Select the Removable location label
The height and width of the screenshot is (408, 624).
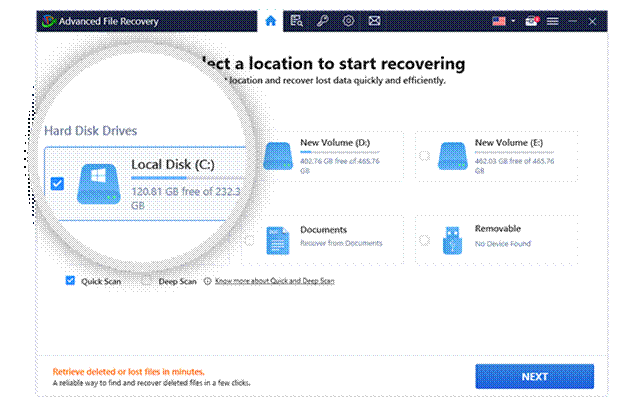point(497,228)
